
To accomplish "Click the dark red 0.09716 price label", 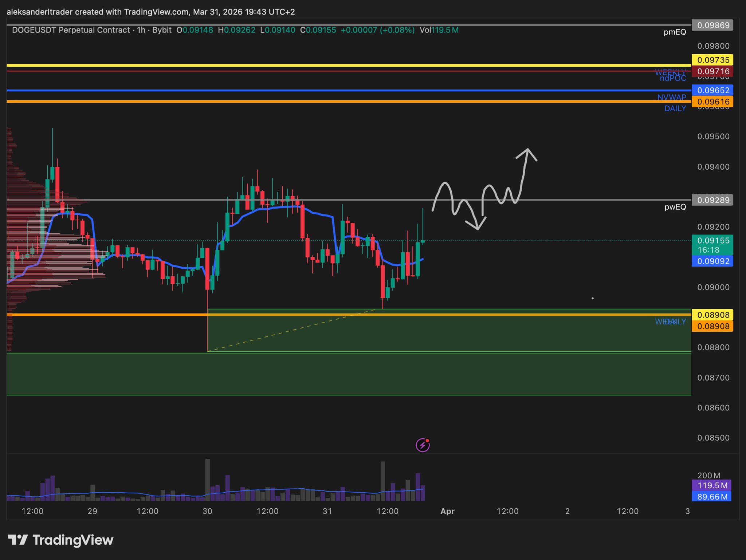I will (712, 71).
